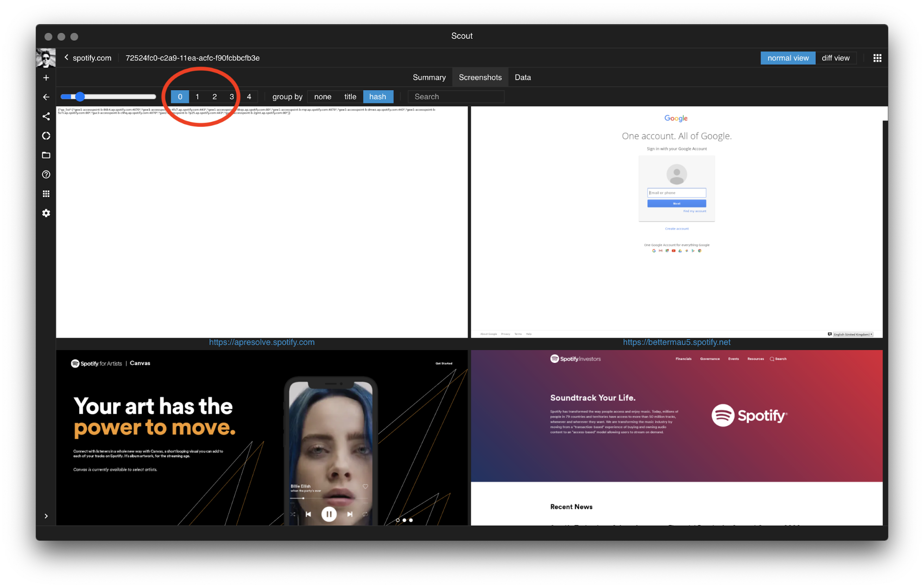Click the help question mark icon
Screen dimensions: 924x588
pyautogui.click(x=46, y=175)
